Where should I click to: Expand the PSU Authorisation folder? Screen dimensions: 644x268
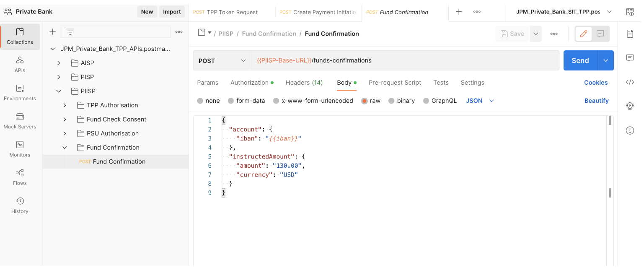[x=65, y=133]
